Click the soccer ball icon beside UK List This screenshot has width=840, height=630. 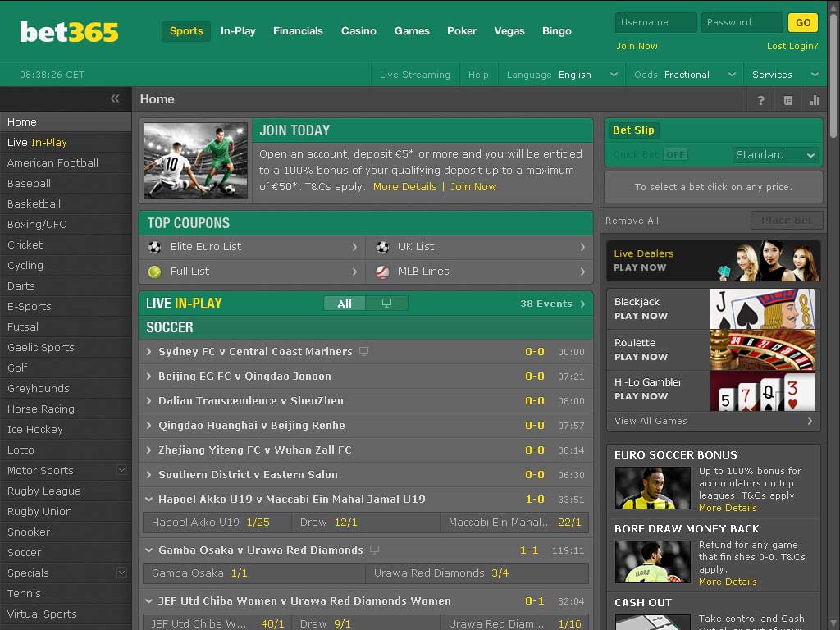[x=382, y=247]
